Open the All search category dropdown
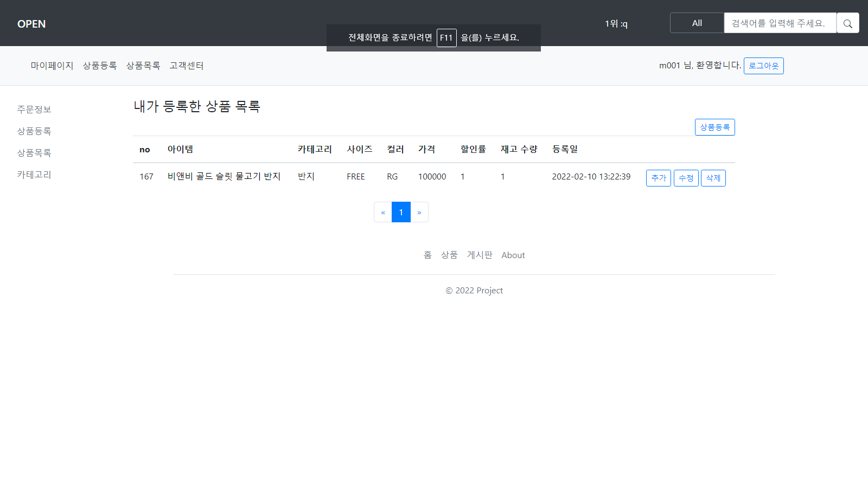The image size is (868, 488). [697, 23]
